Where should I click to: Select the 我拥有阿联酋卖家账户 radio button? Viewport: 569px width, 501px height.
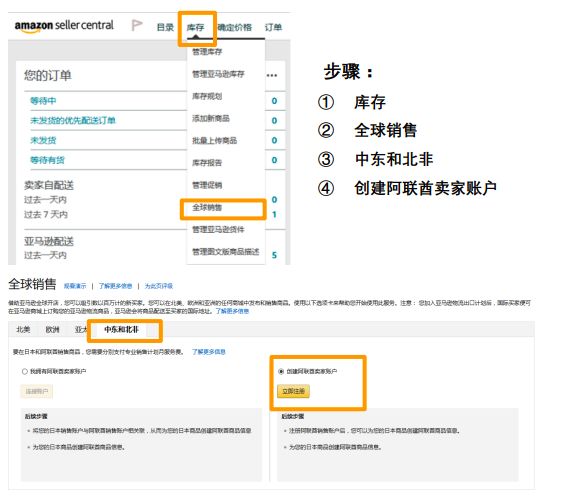25,371
